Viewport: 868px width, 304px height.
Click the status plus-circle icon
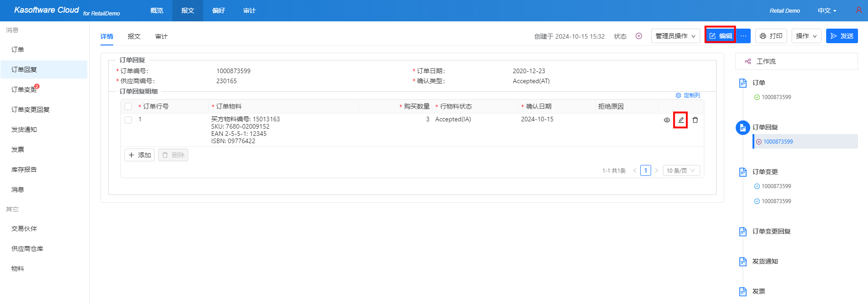click(x=638, y=36)
